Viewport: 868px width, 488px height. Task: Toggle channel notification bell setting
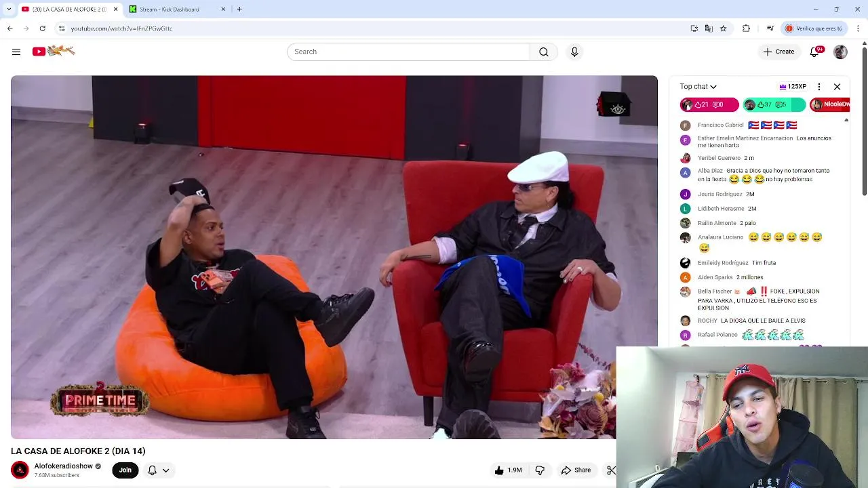(x=158, y=470)
